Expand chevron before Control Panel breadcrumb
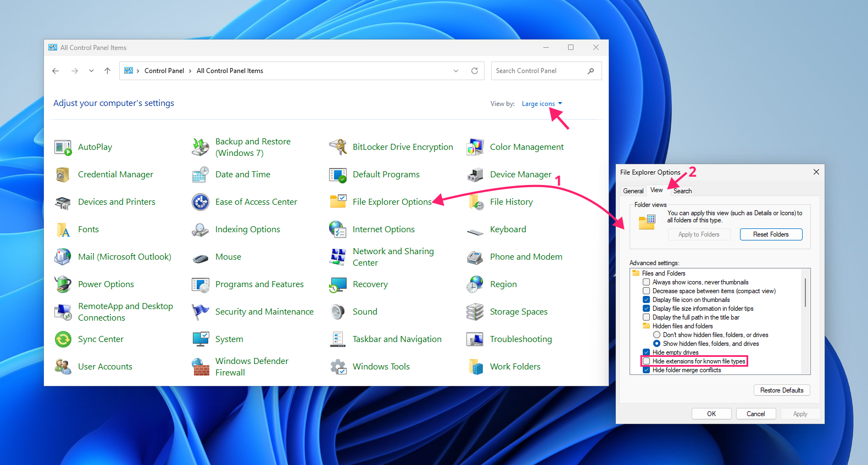 [x=138, y=71]
